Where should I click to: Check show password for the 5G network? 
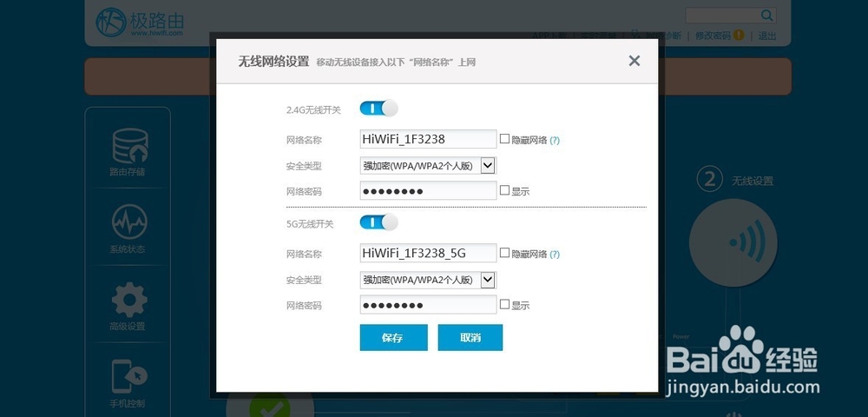[504, 305]
